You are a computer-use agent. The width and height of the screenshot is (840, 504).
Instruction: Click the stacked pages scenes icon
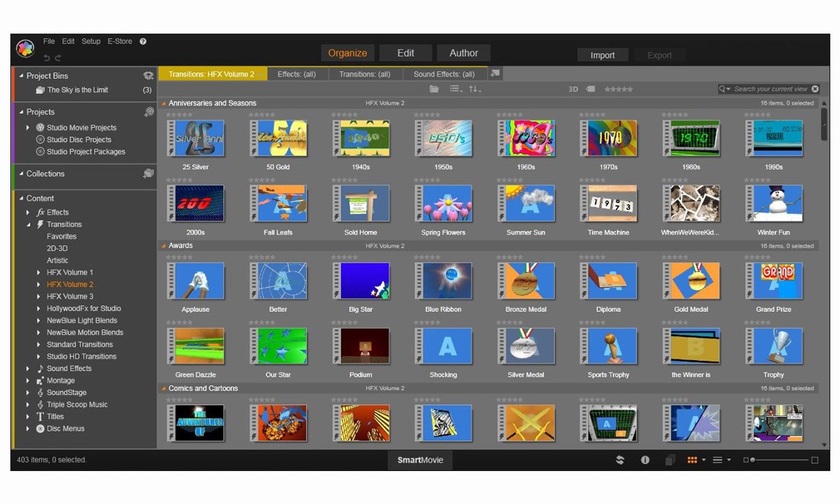[x=671, y=460]
